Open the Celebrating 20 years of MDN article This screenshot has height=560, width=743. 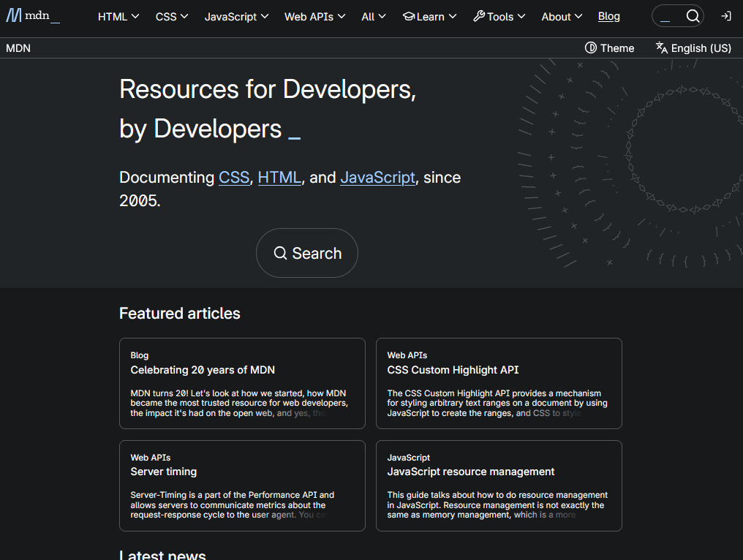203,370
